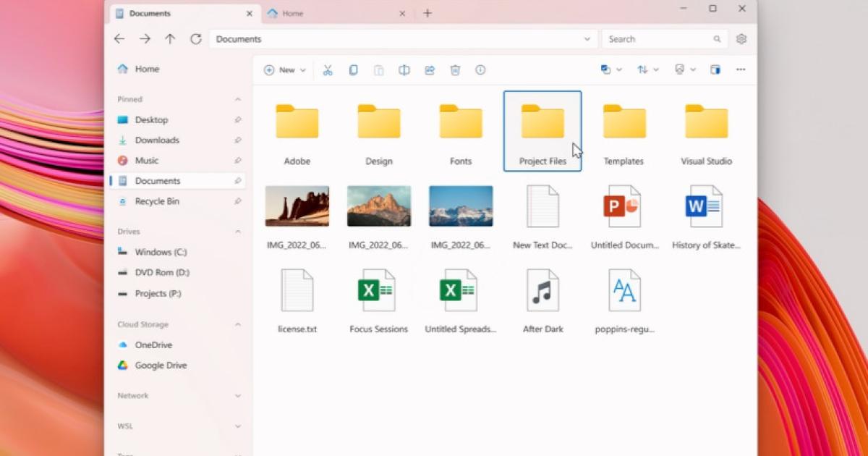Expand the WSL sidebar section
Image resolution: width=868 pixels, height=456 pixels.
[238, 426]
